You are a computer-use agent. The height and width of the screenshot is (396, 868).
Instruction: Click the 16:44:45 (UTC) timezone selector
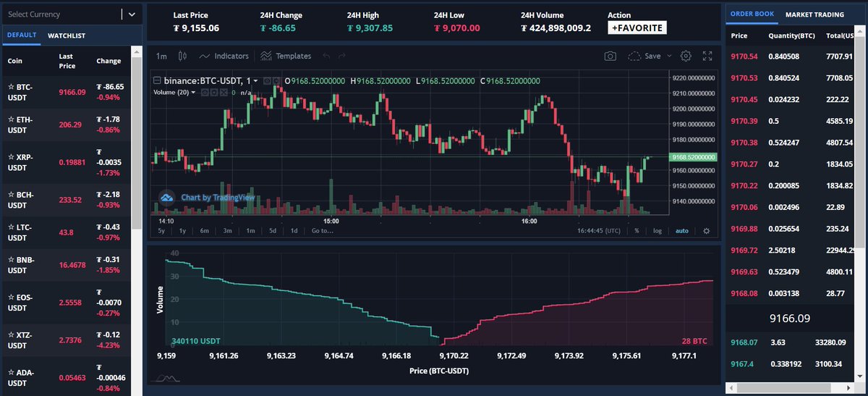[597, 231]
